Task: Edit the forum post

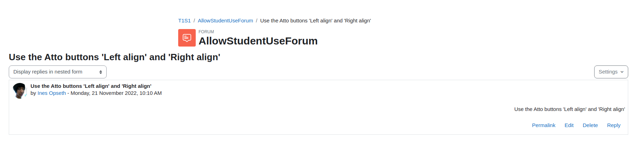Action: click(569, 125)
